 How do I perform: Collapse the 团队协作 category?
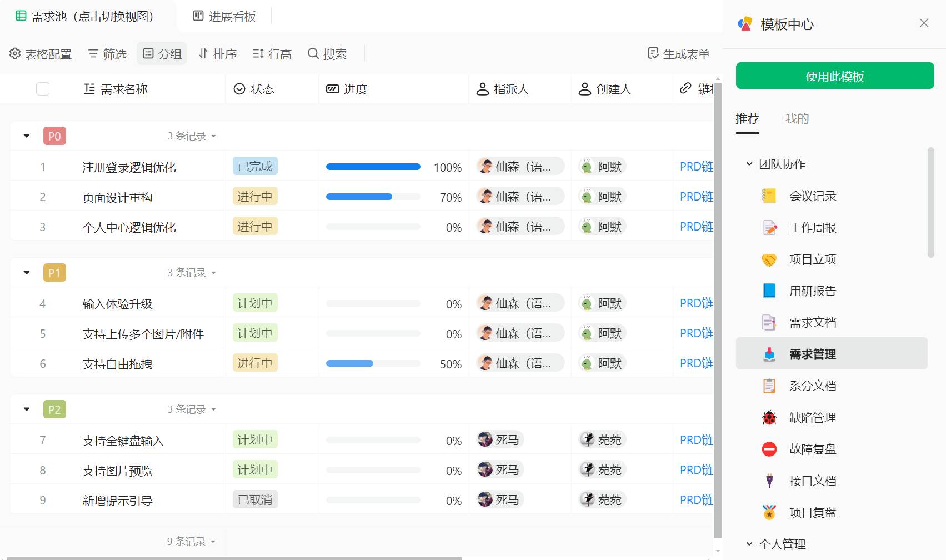pos(749,164)
